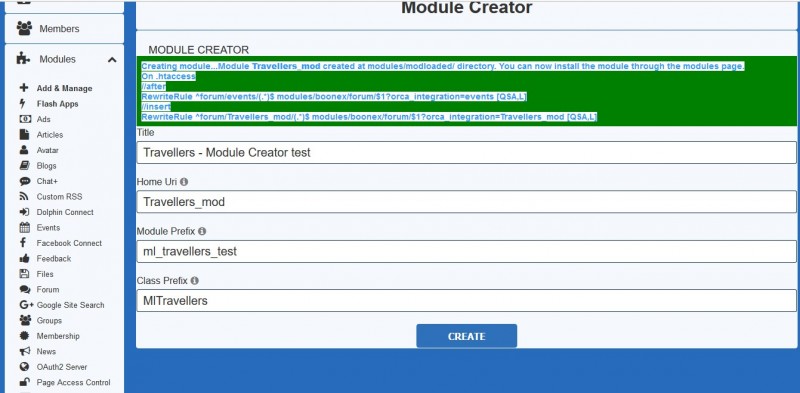Open the Events module link
This screenshot has height=393, width=800.
pyautogui.click(x=48, y=228)
